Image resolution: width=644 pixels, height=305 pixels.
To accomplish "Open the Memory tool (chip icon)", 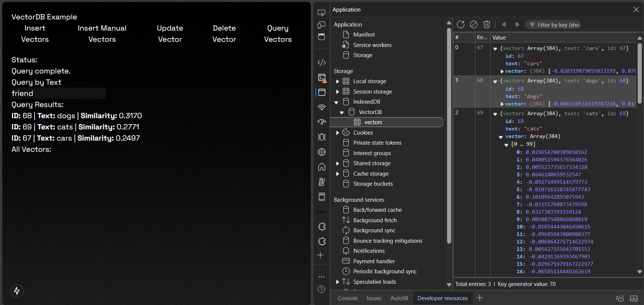I will [322, 152].
